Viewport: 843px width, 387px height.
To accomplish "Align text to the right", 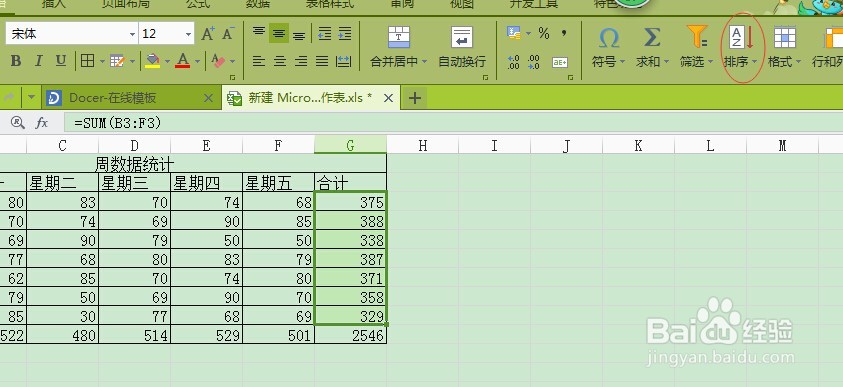I will point(301,61).
